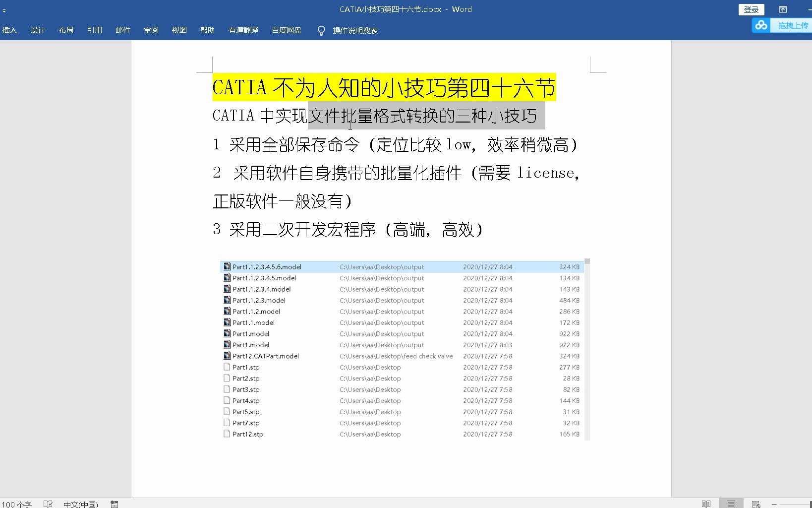Switch to Print Layout view
This screenshot has width=812, height=508.
coord(731,504)
